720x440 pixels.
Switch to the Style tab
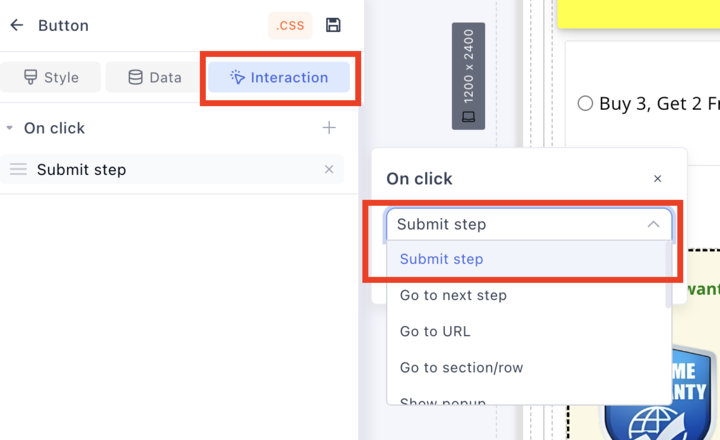click(x=51, y=77)
